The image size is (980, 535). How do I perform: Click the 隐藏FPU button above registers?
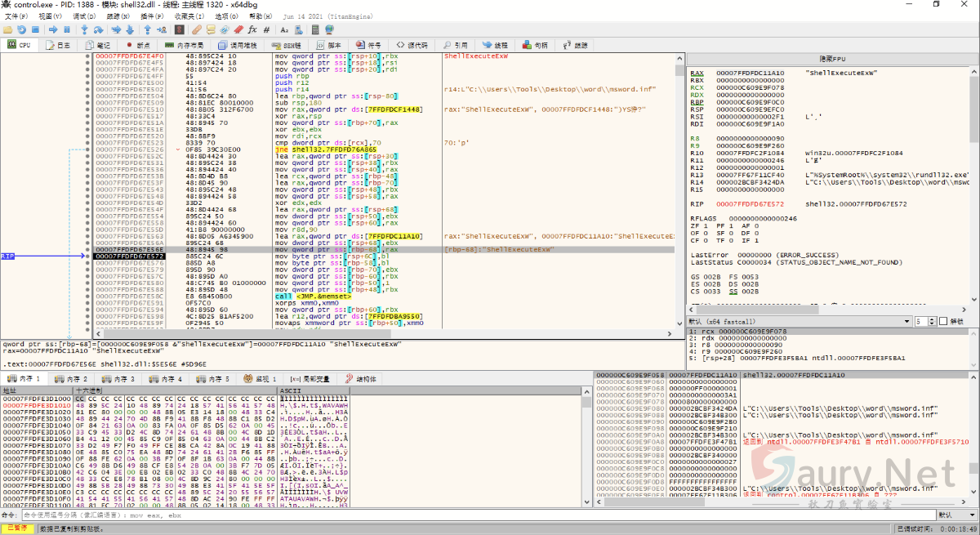(x=831, y=60)
